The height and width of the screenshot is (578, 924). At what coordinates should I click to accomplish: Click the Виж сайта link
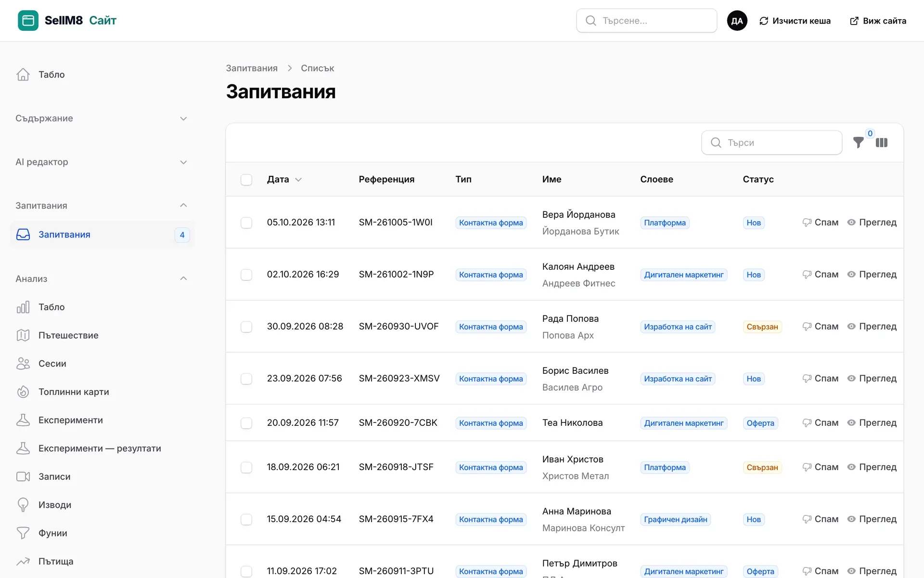(x=878, y=21)
